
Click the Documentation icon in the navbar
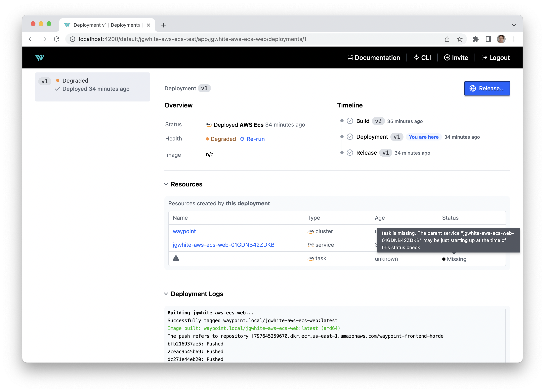[351, 57]
